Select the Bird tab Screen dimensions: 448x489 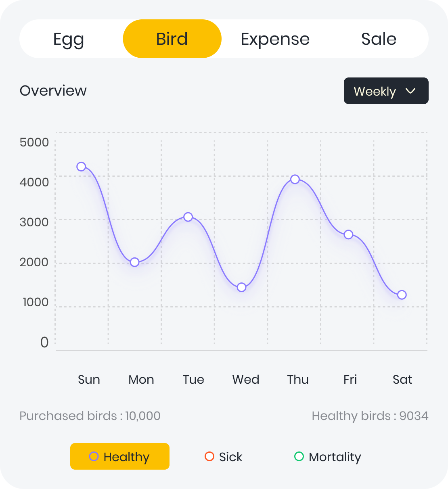pos(172,39)
